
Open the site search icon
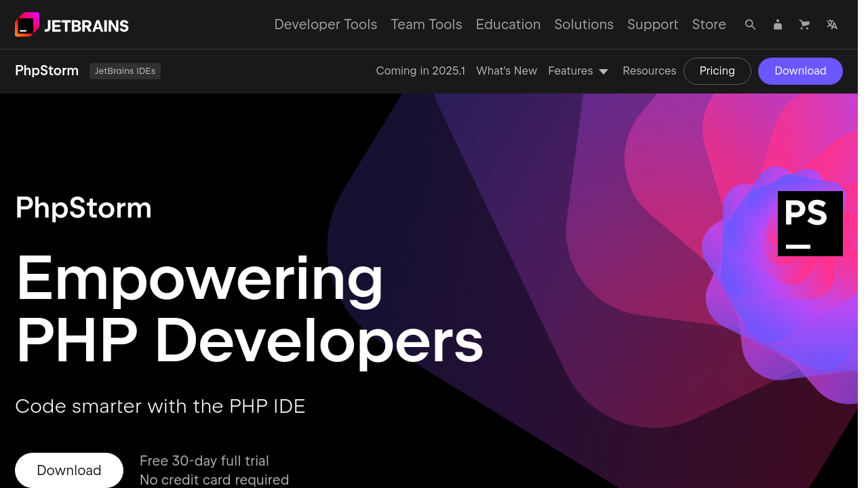(750, 24)
